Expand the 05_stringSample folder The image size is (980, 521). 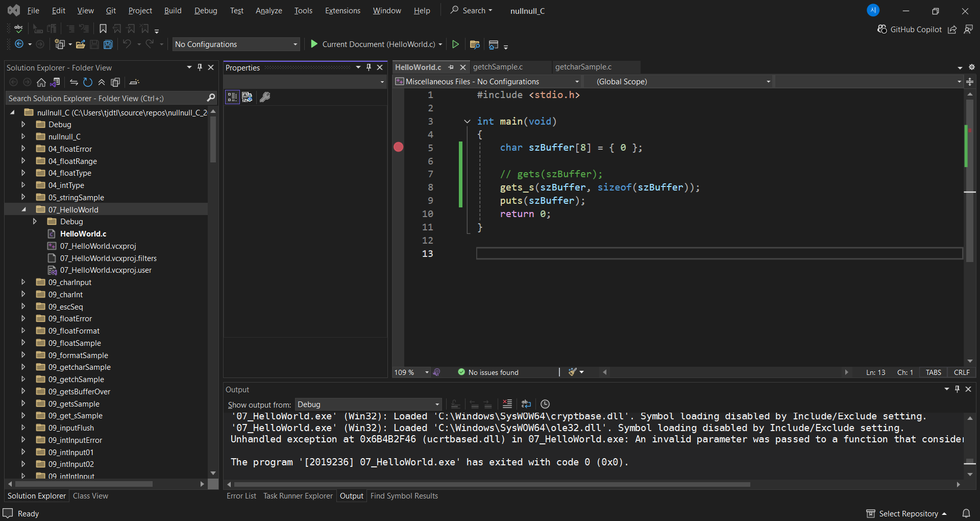coord(23,197)
